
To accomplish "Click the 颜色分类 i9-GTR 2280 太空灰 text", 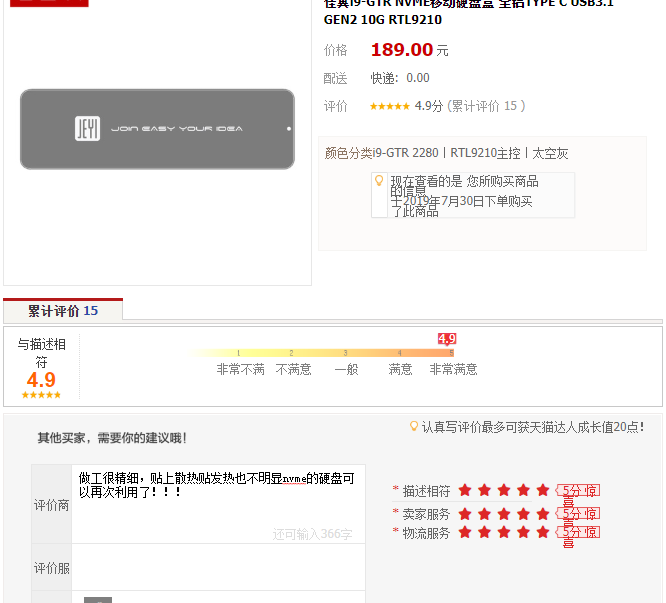I will (446, 153).
